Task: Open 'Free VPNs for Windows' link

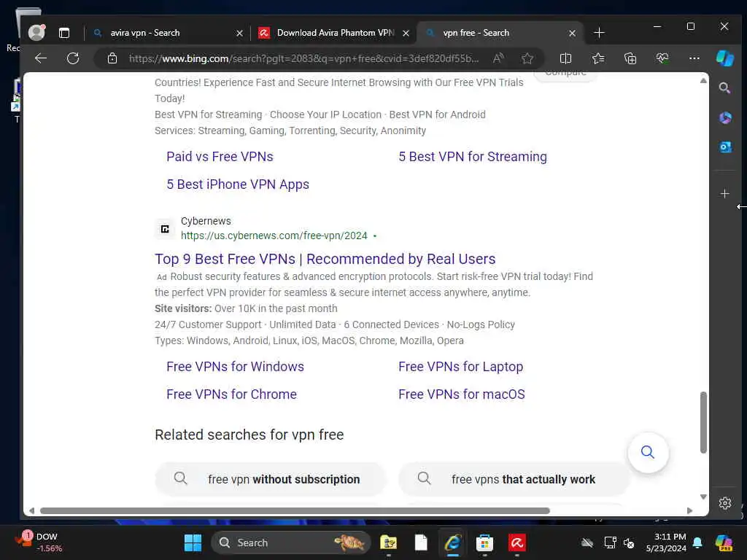Action: 235,367
